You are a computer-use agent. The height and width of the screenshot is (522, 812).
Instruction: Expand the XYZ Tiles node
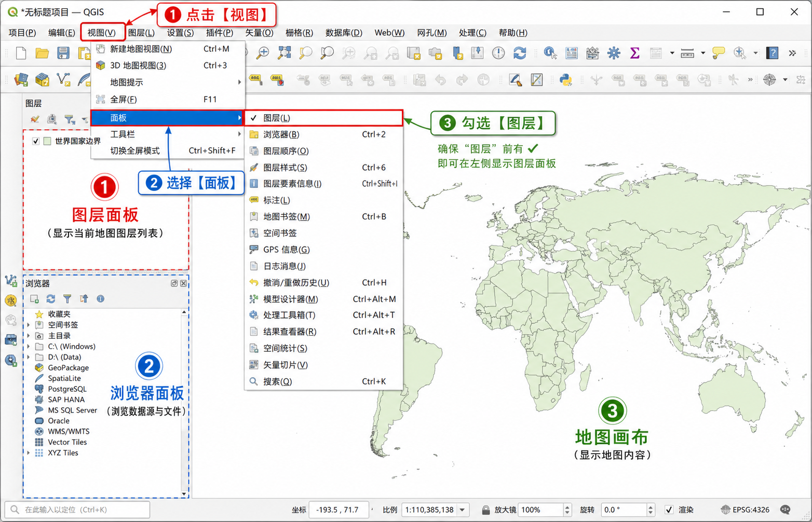tap(29, 453)
